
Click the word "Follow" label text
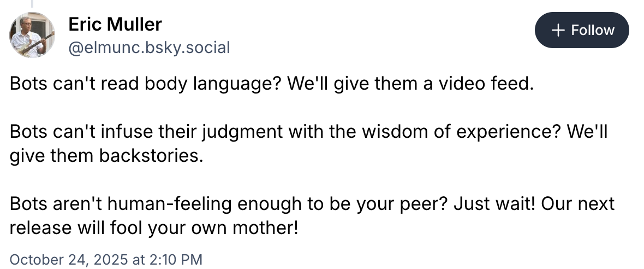[x=592, y=30]
